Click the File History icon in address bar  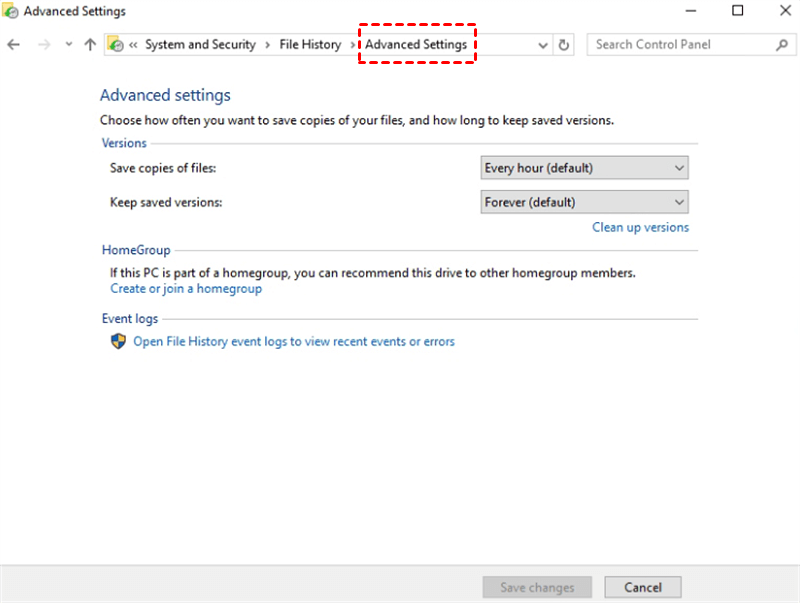coord(115,45)
